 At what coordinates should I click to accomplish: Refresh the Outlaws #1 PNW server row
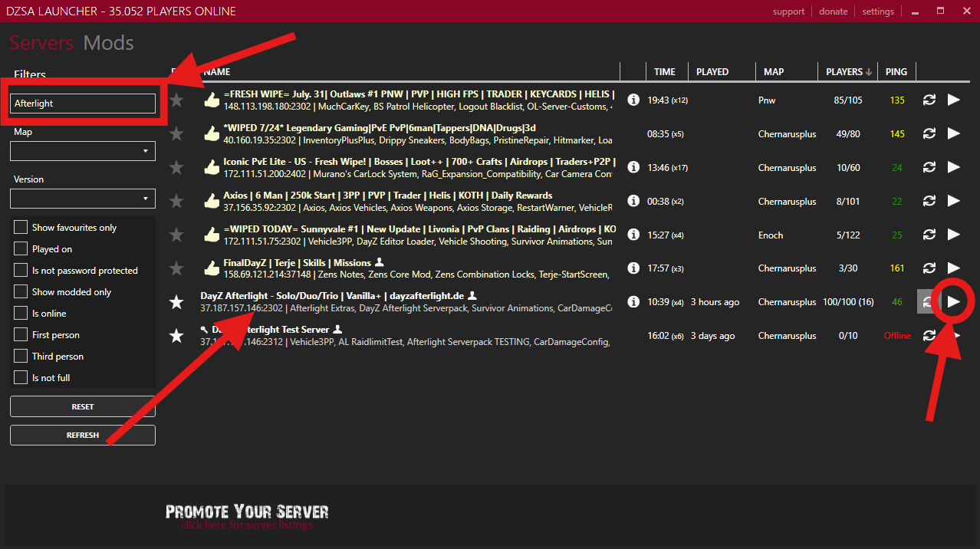(929, 100)
